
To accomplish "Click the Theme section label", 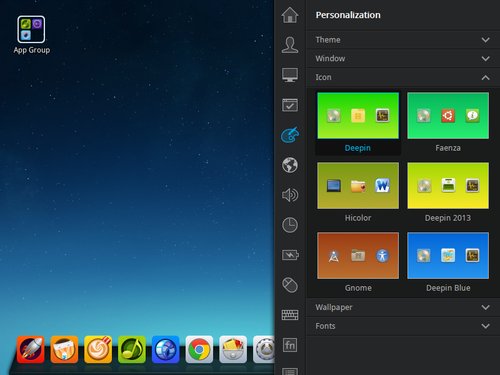I will click(328, 40).
